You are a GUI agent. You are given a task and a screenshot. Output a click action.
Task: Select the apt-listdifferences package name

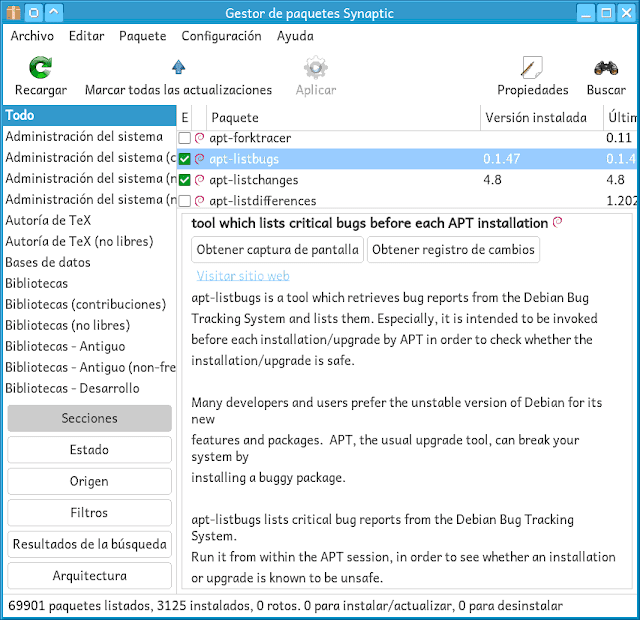pos(262,201)
